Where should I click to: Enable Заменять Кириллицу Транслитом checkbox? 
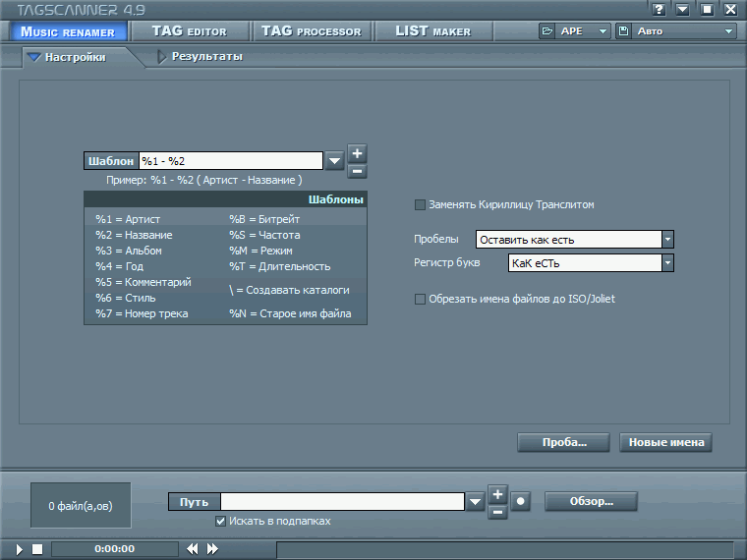click(420, 204)
